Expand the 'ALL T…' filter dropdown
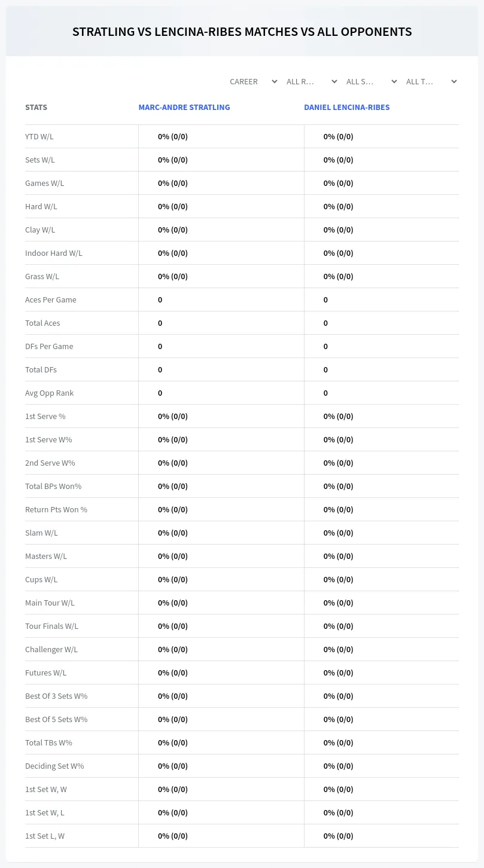 (x=431, y=81)
